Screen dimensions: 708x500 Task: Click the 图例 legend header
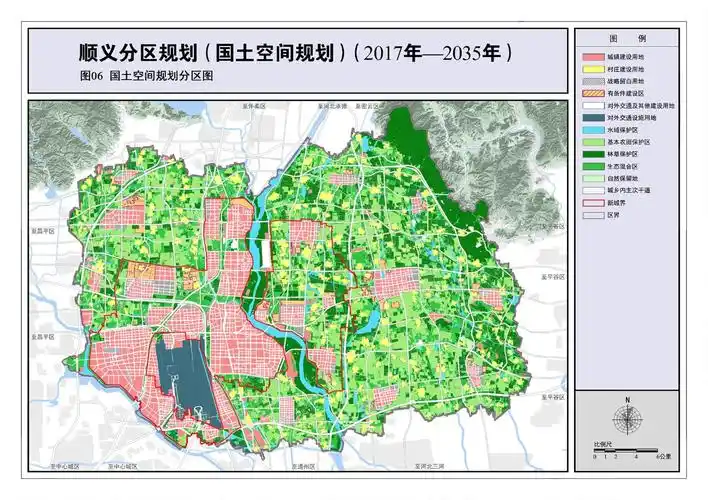click(x=634, y=37)
